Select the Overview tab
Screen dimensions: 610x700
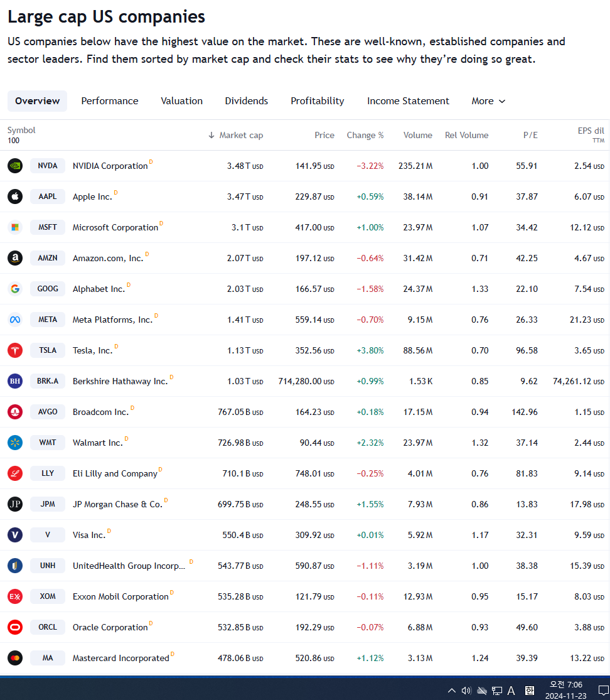[x=38, y=101]
